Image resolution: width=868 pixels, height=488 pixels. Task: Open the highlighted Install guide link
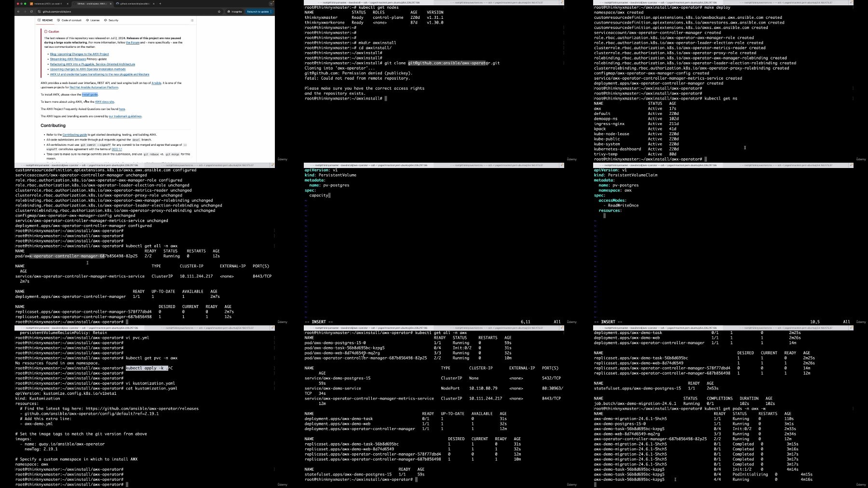click(x=90, y=95)
